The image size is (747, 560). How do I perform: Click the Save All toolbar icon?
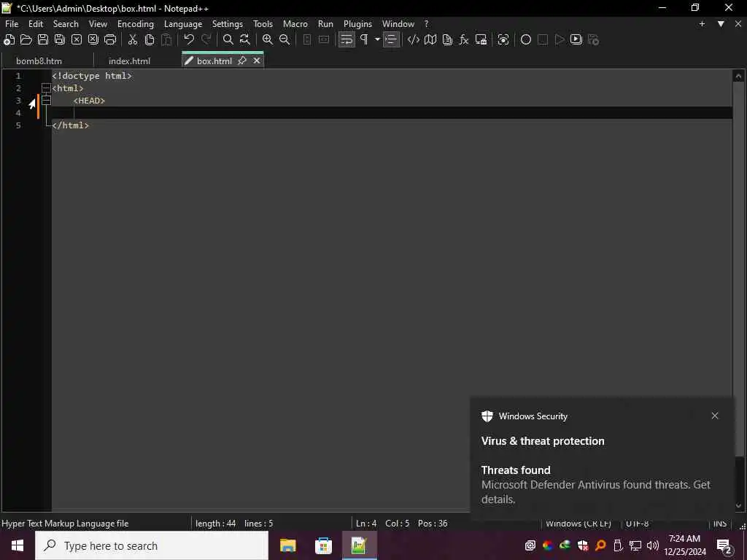click(60, 40)
